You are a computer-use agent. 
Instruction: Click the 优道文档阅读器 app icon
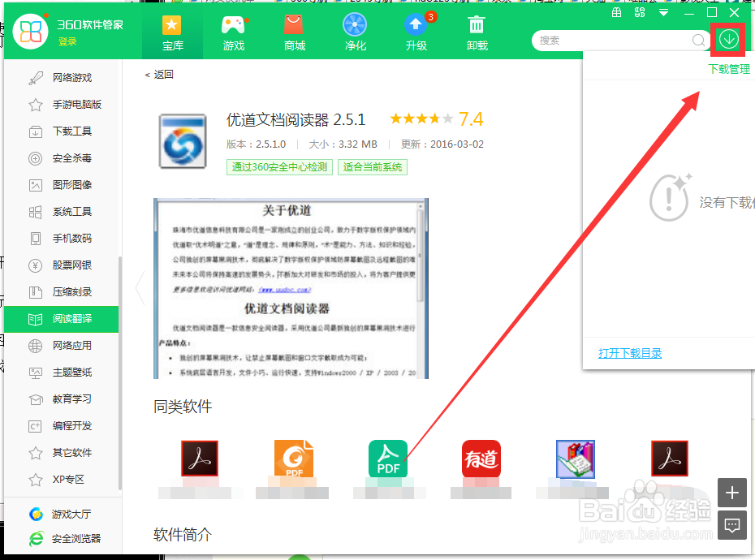[183, 141]
